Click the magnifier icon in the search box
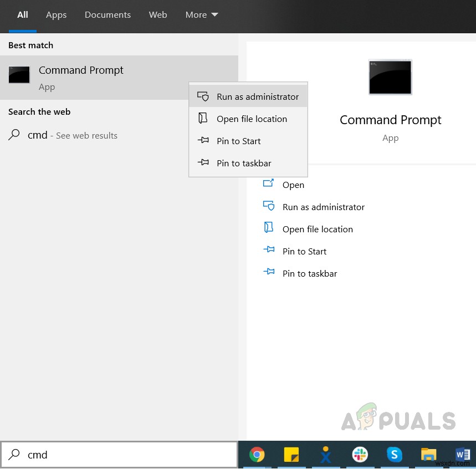Screen dimensions: 476x469 point(14,455)
